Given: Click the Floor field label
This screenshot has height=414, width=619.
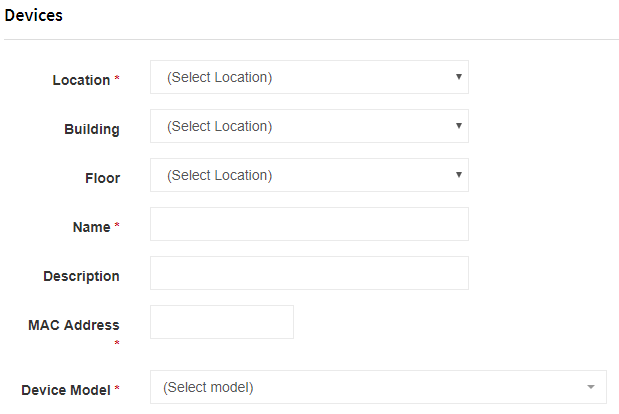Looking at the screenshot, I should [x=103, y=178].
